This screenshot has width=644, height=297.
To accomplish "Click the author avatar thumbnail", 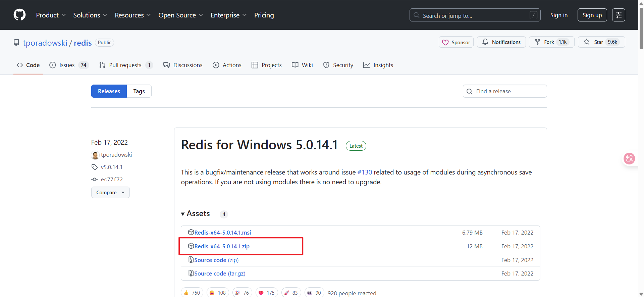I will point(95,155).
